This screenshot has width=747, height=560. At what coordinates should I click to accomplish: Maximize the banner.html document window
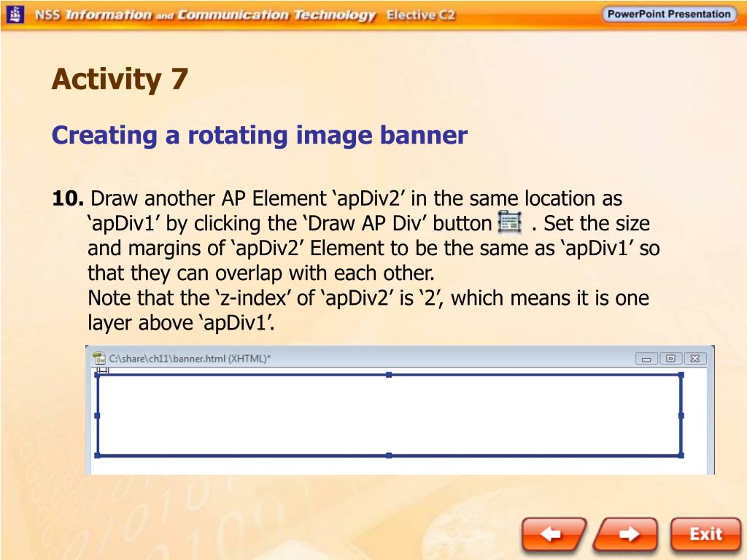(671, 359)
